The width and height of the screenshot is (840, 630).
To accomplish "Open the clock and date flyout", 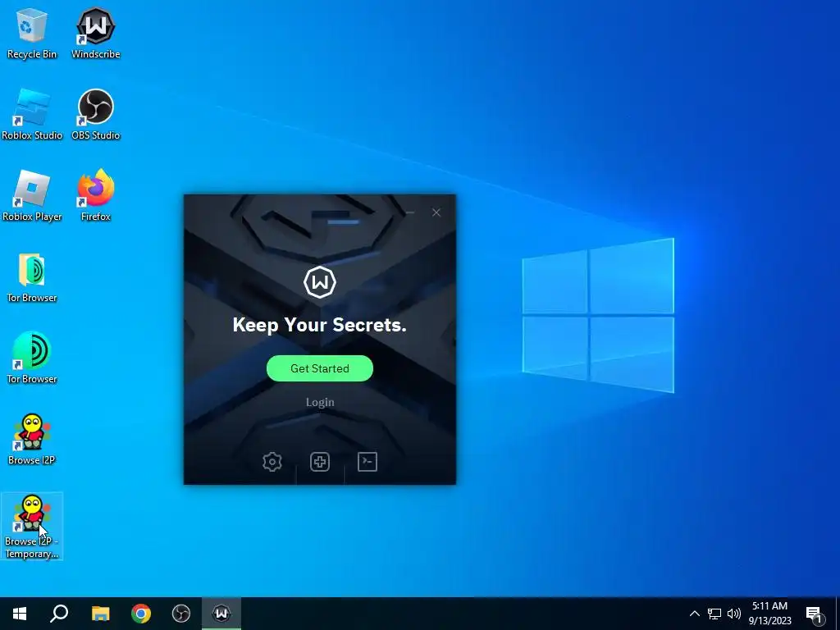I will [x=769, y=614].
